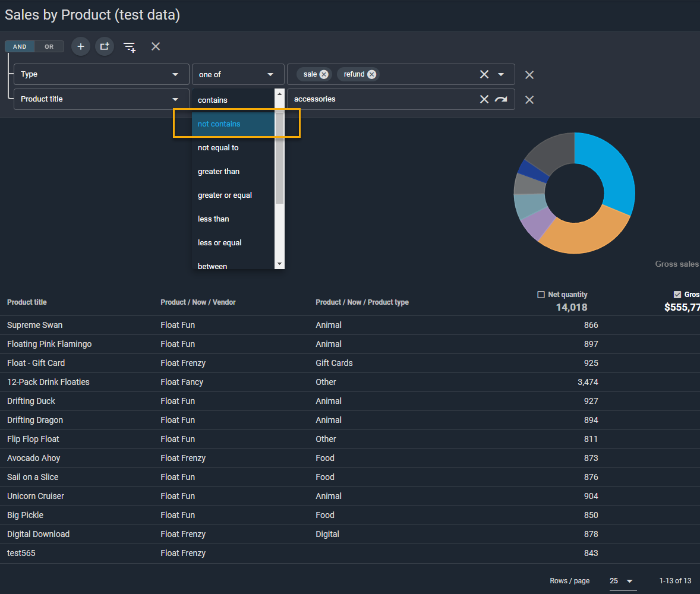Enable the Net quantity checkbox
Screen dimensions: 700x594
(541, 295)
